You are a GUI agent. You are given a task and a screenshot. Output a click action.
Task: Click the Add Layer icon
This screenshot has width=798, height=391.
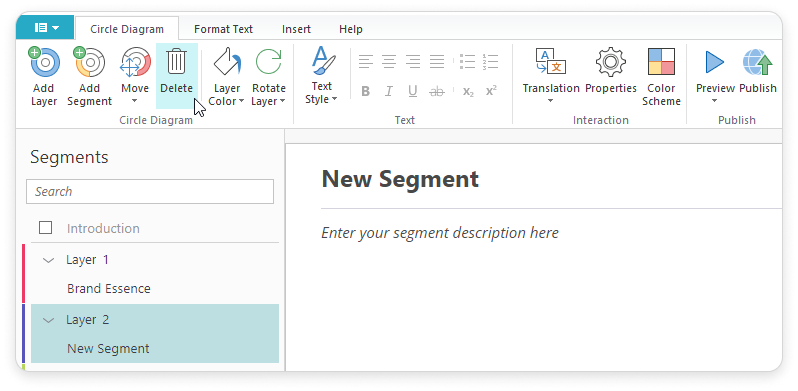[x=44, y=62]
